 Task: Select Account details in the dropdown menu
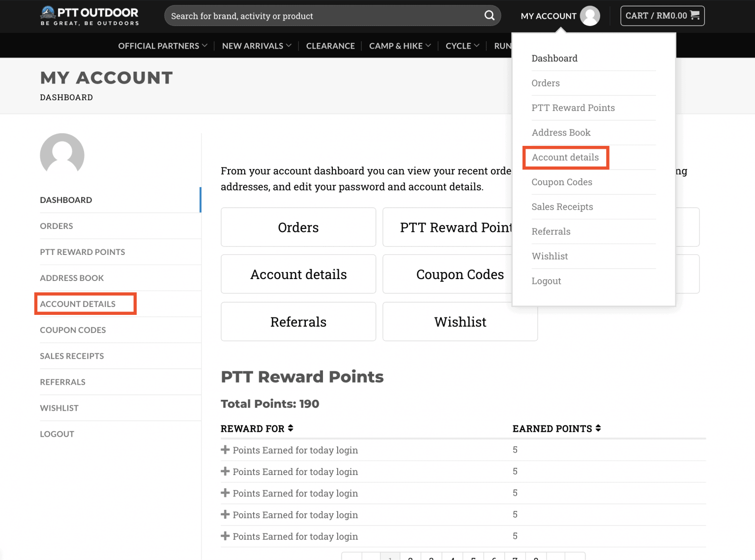tap(565, 157)
